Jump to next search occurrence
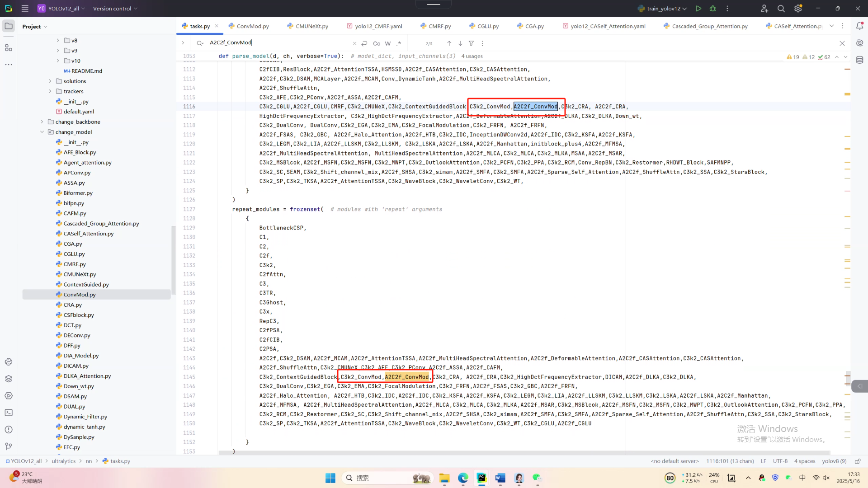The height and width of the screenshot is (488, 868). 460,43
